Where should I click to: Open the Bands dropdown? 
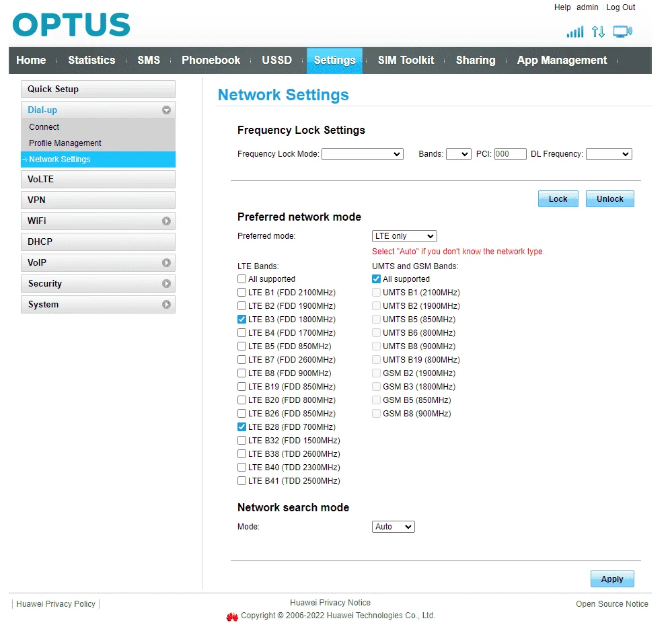[459, 154]
